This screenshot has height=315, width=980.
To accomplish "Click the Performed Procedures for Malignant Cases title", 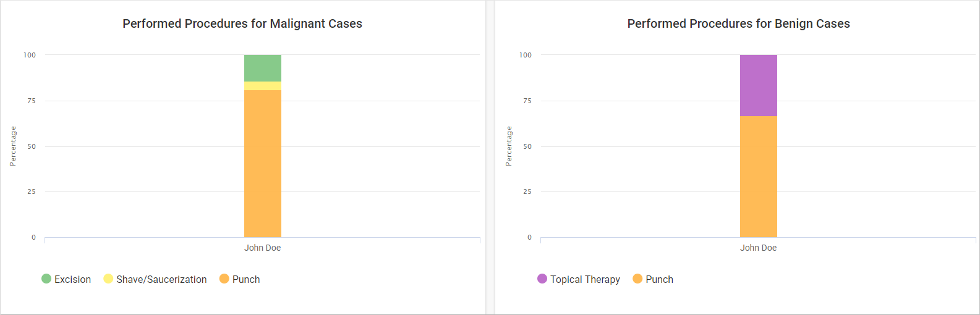I will (242, 23).
